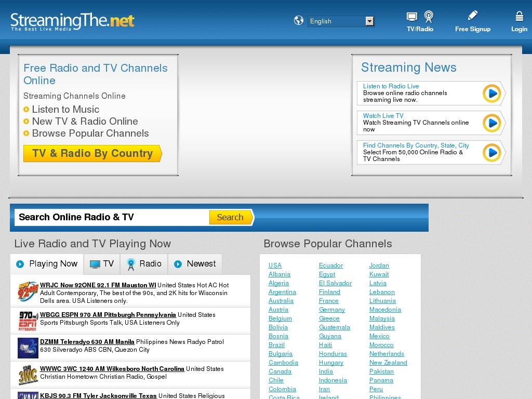
Task: Open the Watch Live TV link
Action: (x=383, y=116)
